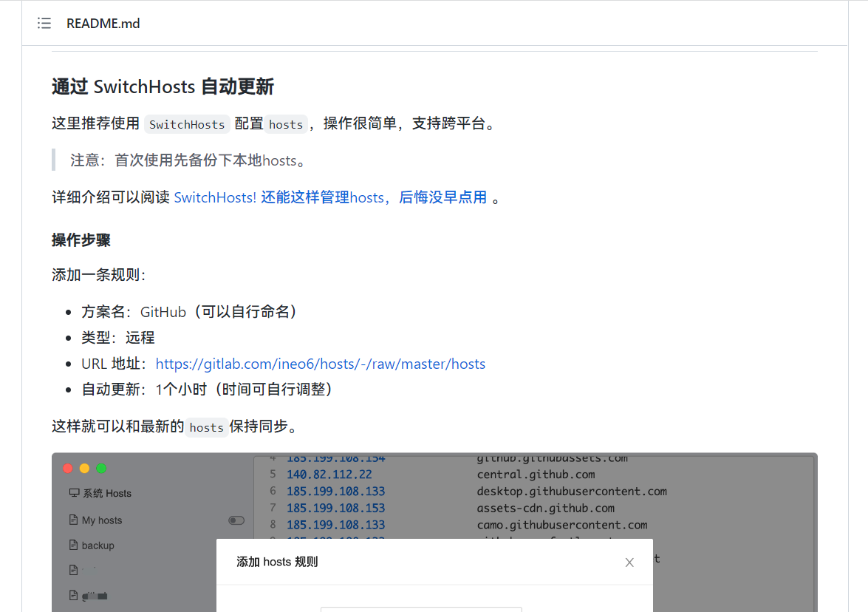This screenshot has width=868, height=612.
Task: Click the SwitchHosts app screenshot image
Action: coord(434,532)
